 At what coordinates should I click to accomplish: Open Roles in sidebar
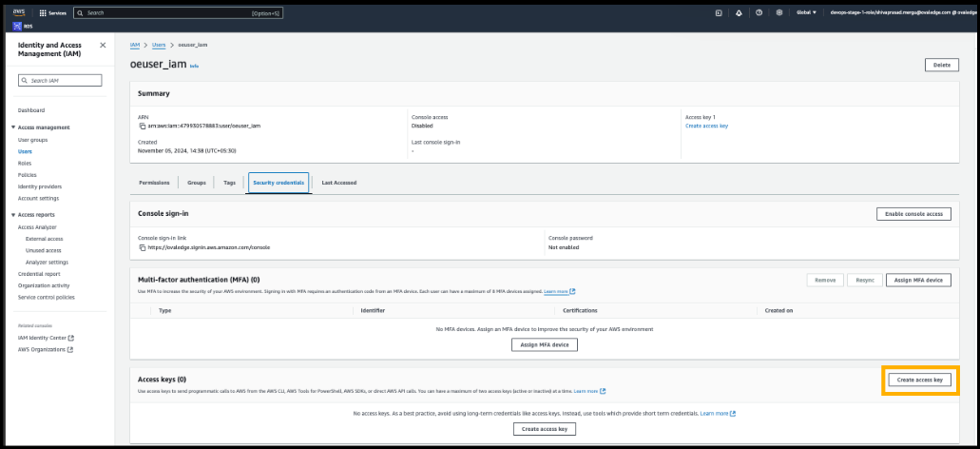coord(25,164)
